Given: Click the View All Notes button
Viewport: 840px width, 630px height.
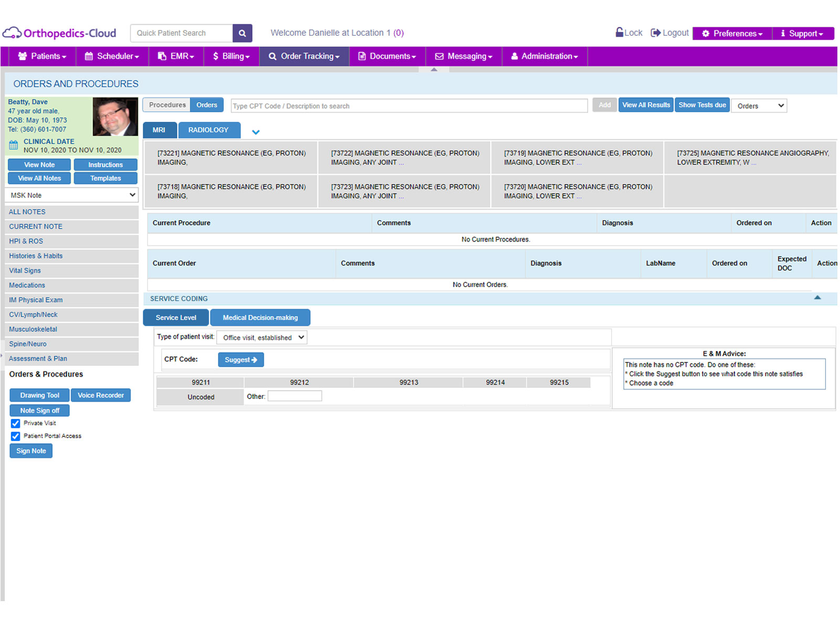Looking at the screenshot, I should (39, 178).
